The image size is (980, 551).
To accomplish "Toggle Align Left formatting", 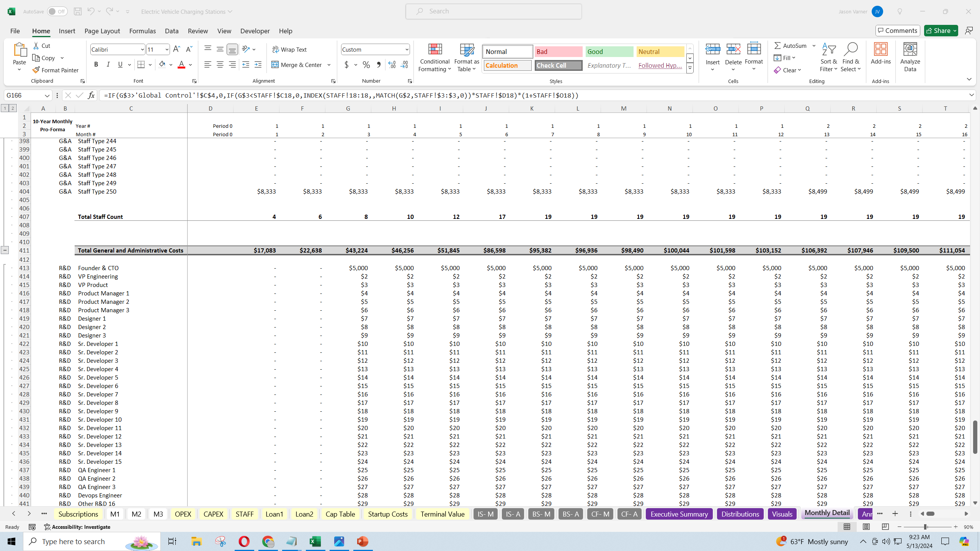I will point(207,65).
